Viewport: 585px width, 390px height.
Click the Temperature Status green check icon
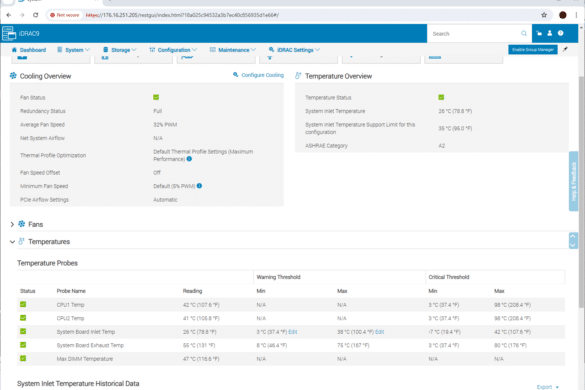point(441,97)
